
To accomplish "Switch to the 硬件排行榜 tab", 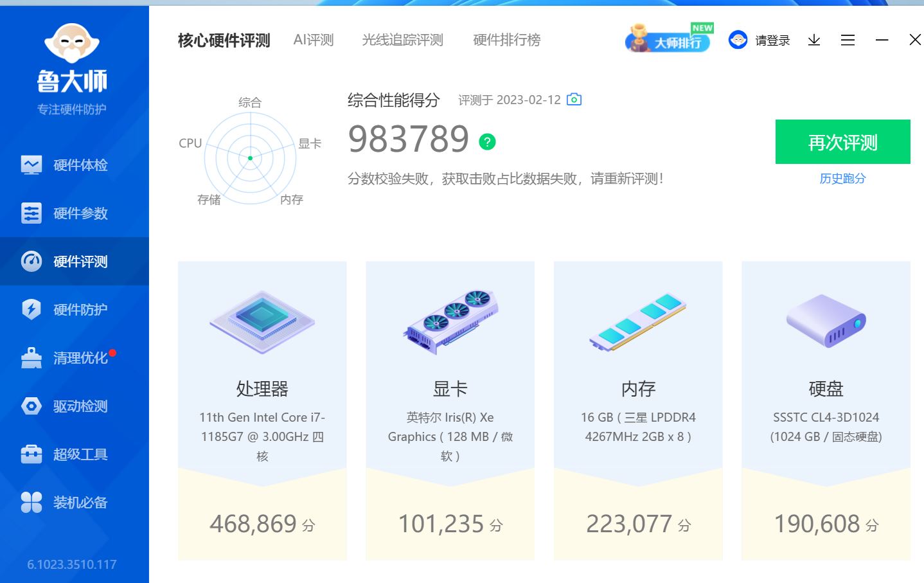I will (507, 40).
